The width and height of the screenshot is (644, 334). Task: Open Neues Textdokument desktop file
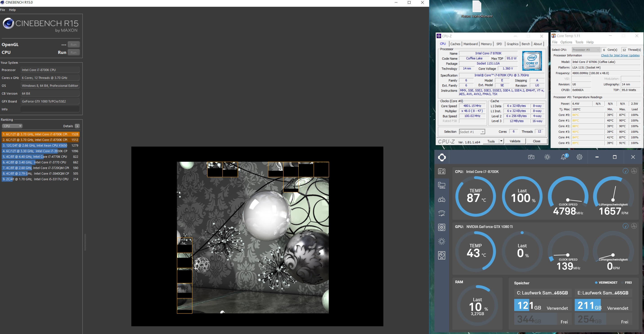(477, 9)
